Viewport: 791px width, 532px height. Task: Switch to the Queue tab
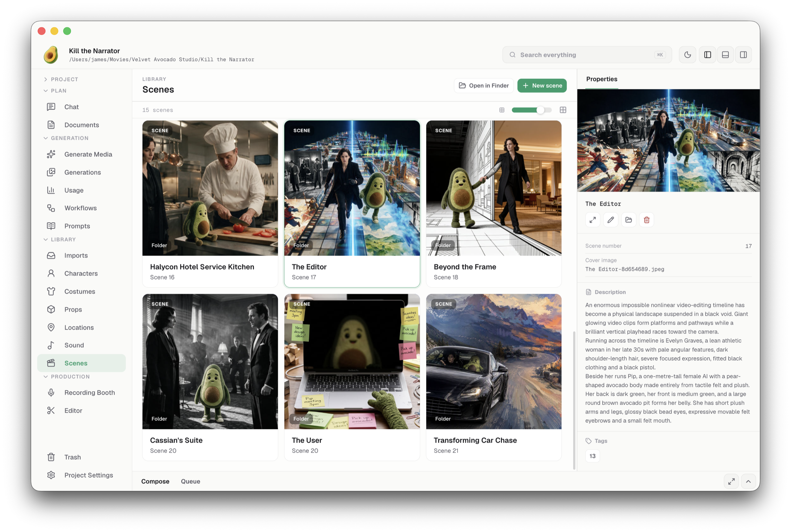tap(190, 482)
